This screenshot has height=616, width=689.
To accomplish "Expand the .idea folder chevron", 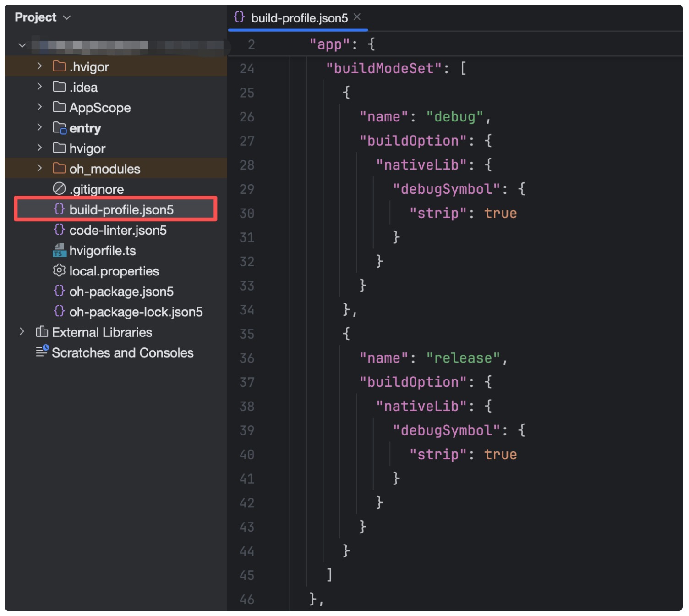I will 39,87.
